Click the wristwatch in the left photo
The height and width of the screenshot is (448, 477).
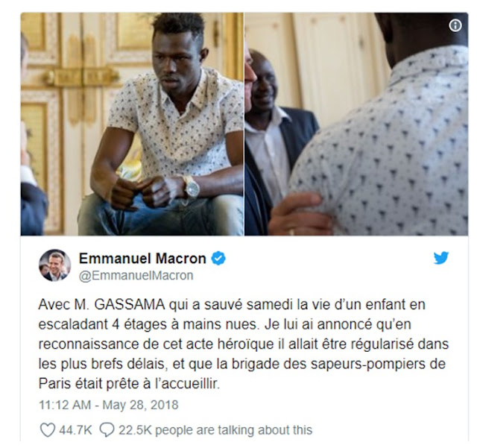coord(192,186)
